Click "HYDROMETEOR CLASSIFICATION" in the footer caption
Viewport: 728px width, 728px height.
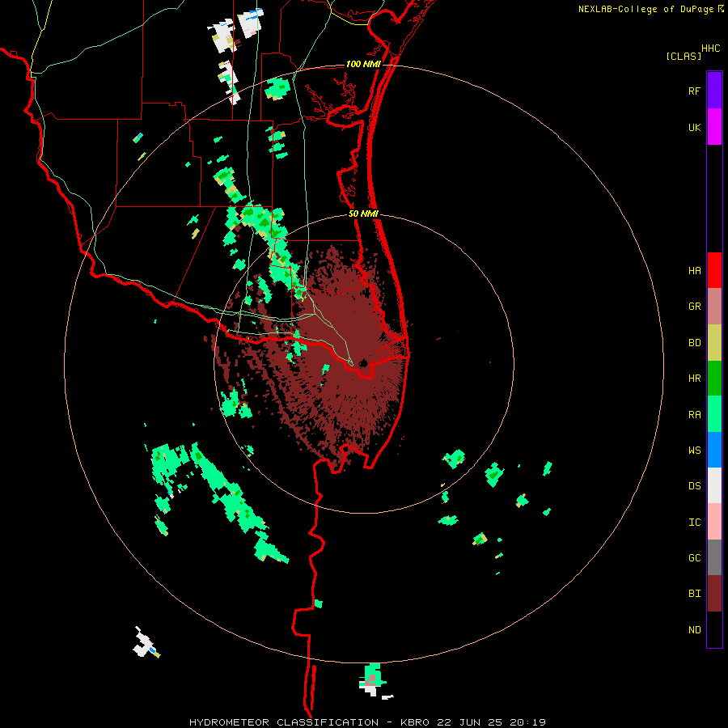pyautogui.click(x=284, y=722)
